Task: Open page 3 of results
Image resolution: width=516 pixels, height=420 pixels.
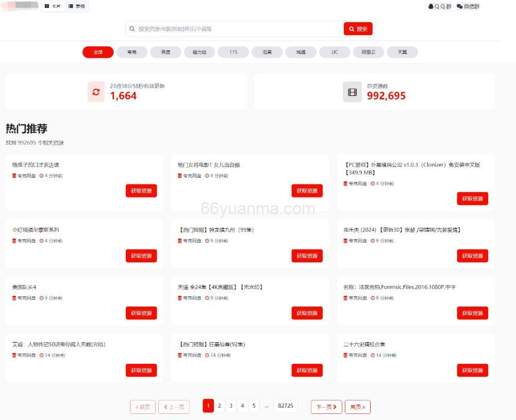Action: pos(231,406)
